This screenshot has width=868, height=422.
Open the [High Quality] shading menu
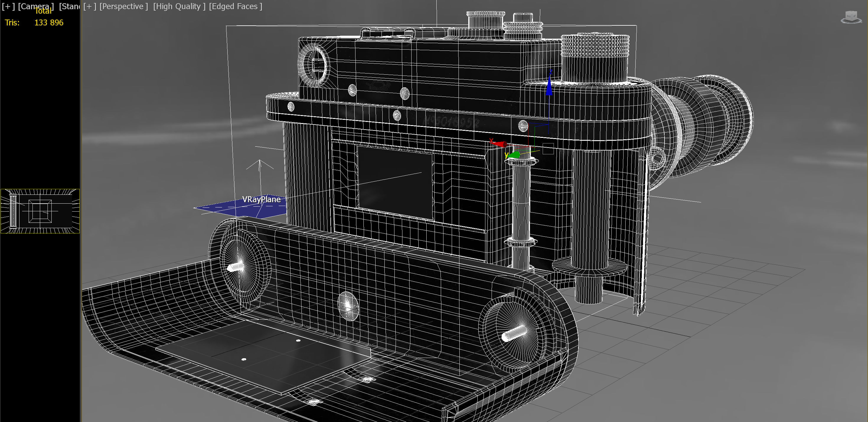pyautogui.click(x=179, y=6)
